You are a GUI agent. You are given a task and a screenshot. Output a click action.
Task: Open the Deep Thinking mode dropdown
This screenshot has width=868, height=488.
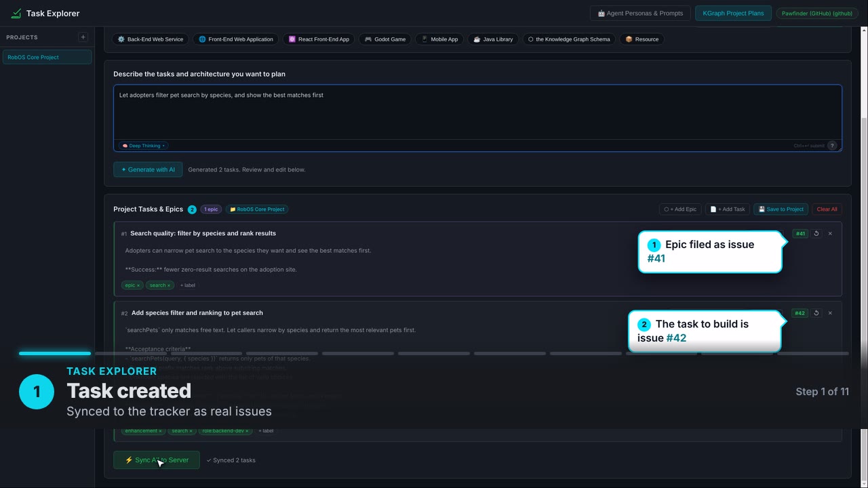[x=143, y=146]
